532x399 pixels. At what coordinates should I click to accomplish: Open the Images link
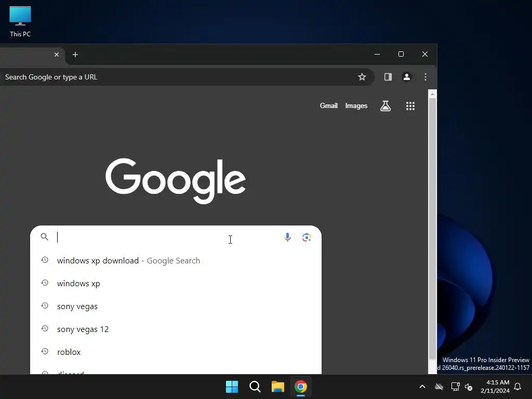pyautogui.click(x=356, y=106)
